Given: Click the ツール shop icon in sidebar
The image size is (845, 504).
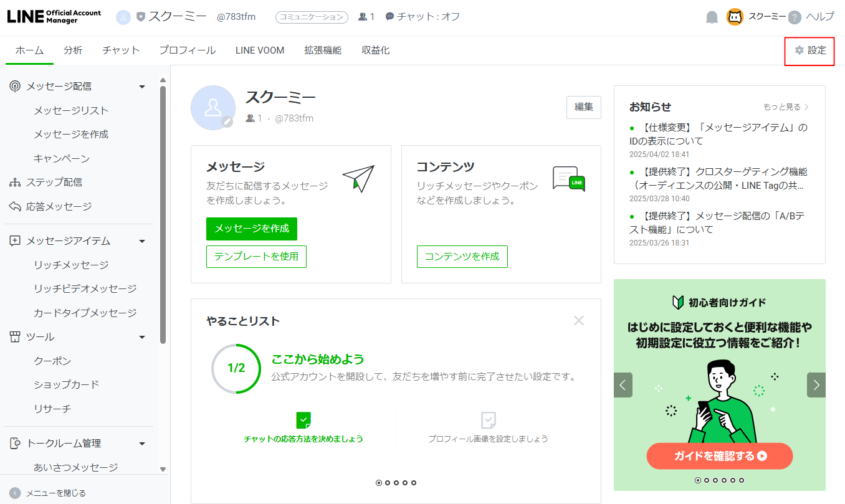Looking at the screenshot, I should pyautogui.click(x=15, y=337).
